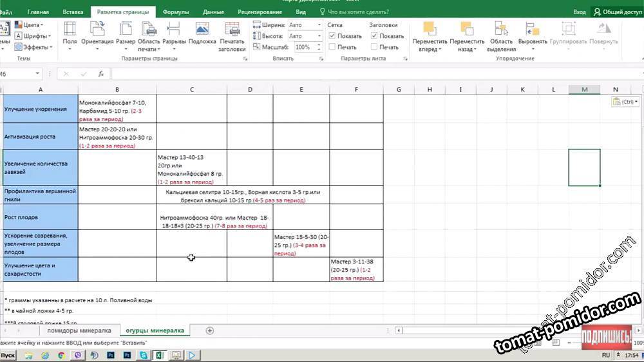The image size is (644, 362).
Task: Open the Рецензирование ribbon tab
Action: click(260, 12)
